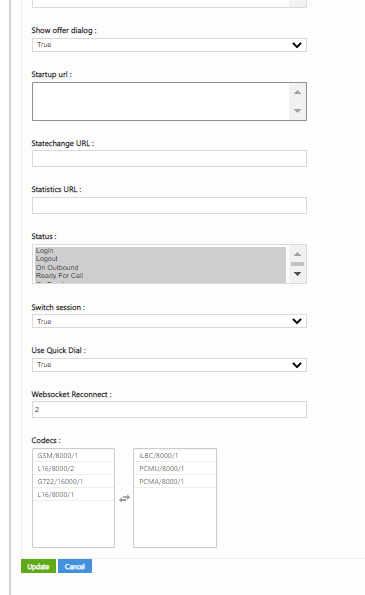Click the blue Cancel button
Viewport: 365px width, 595px height.
pos(75,566)
